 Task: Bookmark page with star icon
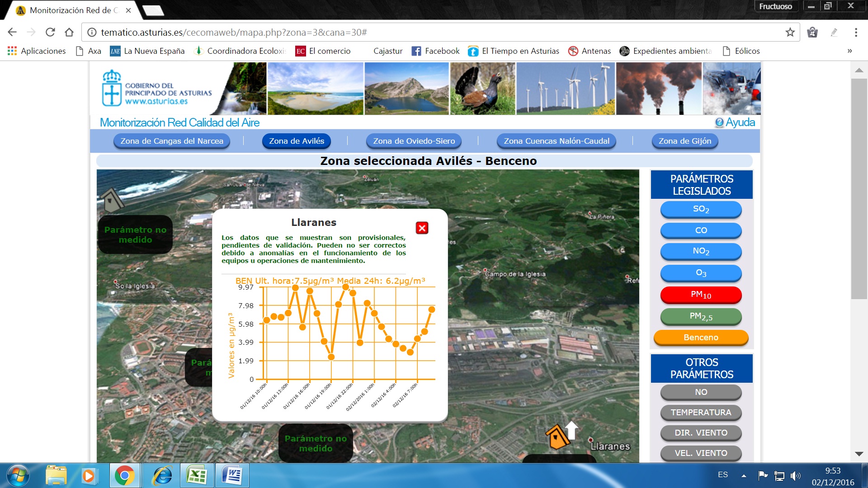(790, 33)
